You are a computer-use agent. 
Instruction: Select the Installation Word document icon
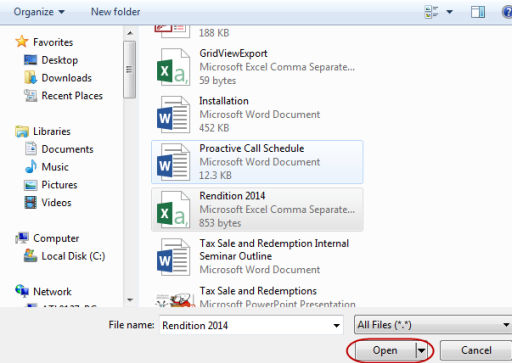coord(173,114)
